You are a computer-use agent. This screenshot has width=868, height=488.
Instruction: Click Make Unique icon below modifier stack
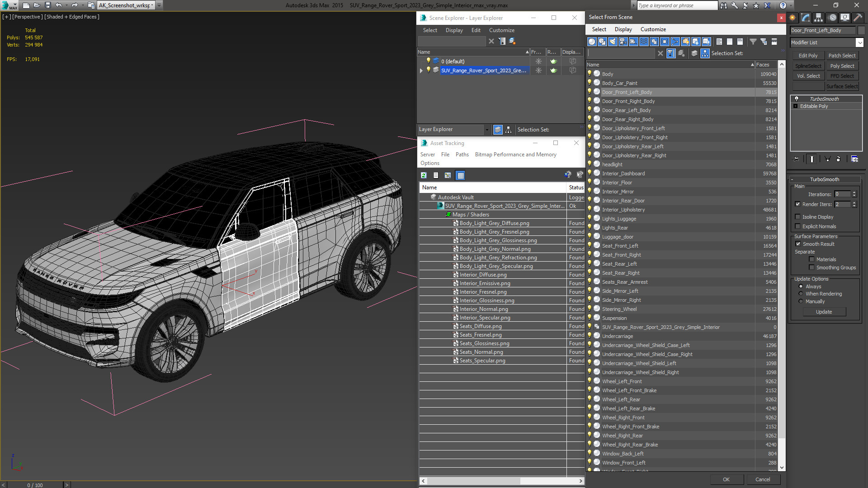[x=827, y=159]
